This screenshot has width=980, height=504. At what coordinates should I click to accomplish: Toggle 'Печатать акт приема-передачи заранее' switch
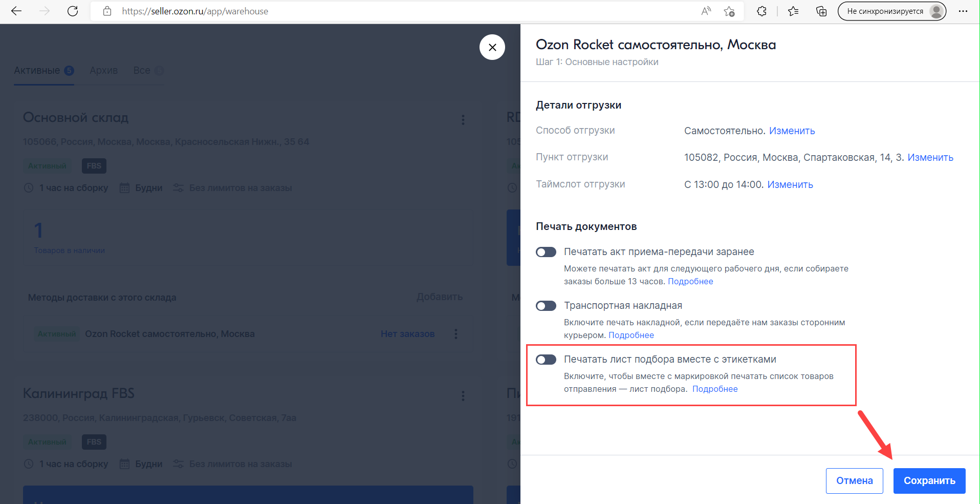[x=546, y=252]
